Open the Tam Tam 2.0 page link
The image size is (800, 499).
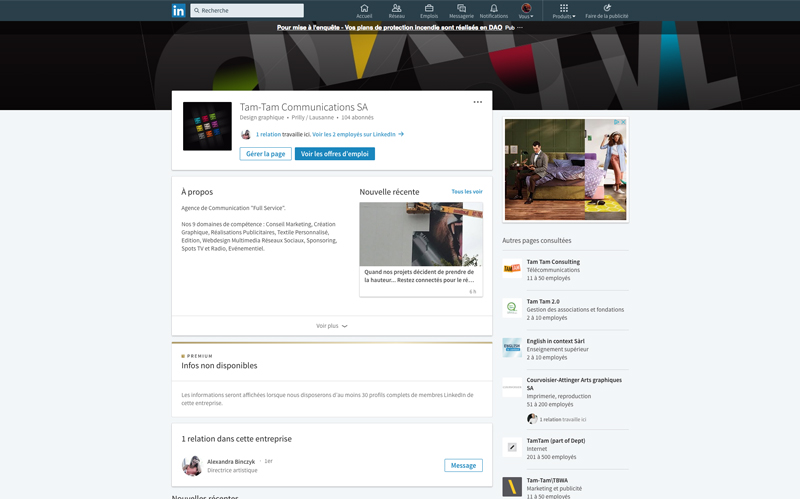(543, 302)
